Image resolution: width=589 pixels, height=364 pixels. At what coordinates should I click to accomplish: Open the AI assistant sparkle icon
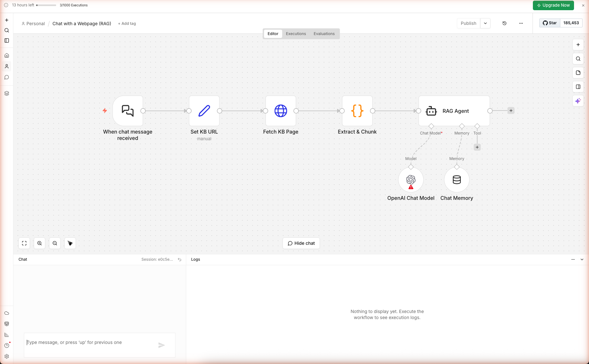click(578, 101)
